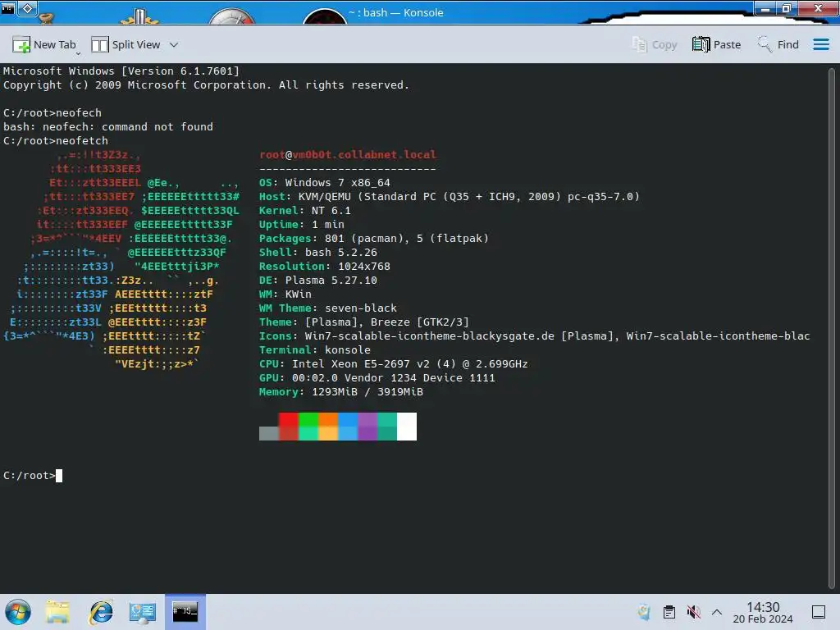
Task: Click the 'seven-black' WM Theme value
Action: click(361, 308)
